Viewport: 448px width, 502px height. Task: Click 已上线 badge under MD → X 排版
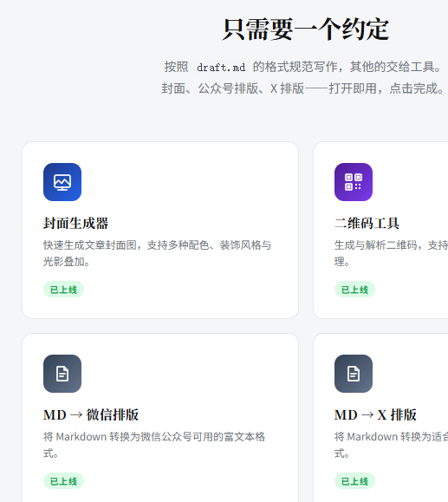tap(354, 481)
